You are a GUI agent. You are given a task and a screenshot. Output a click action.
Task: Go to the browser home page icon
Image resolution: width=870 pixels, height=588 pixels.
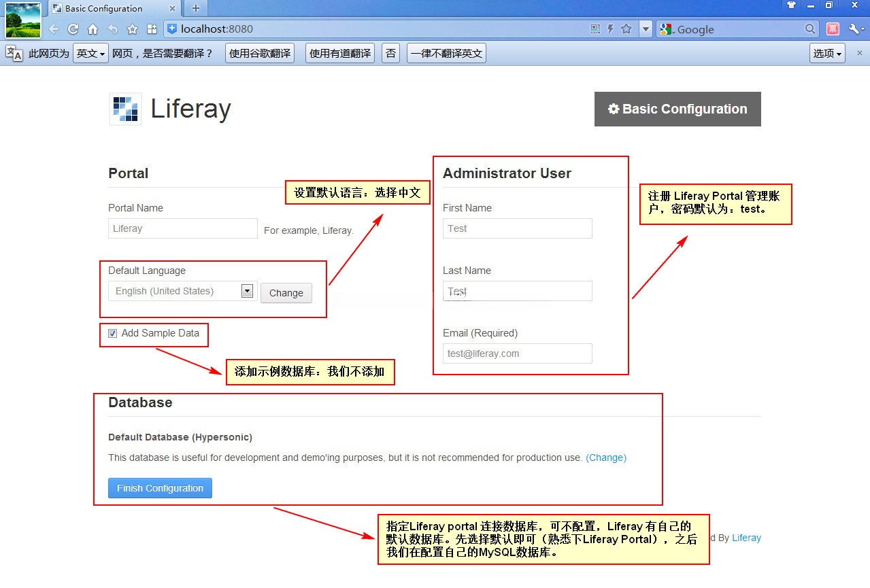93,29
